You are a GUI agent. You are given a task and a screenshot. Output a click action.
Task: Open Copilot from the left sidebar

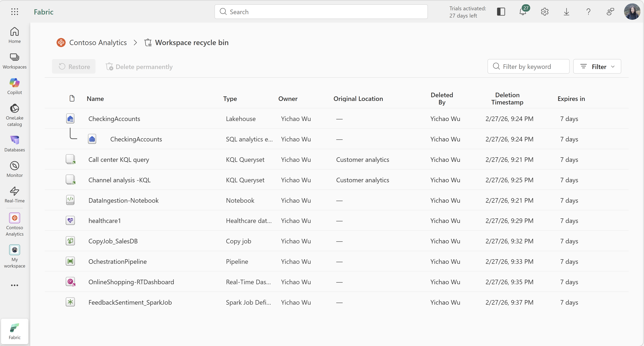point(14,86)
